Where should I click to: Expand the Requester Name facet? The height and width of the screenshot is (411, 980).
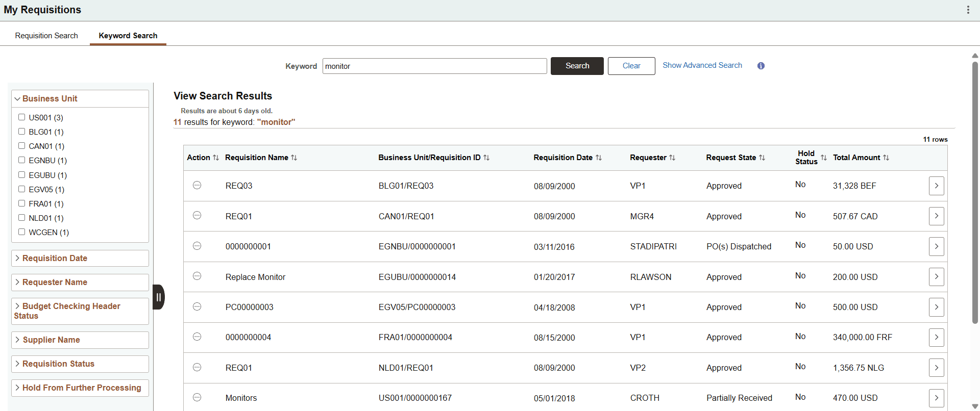pyautogui.click(x=80, y=282)
